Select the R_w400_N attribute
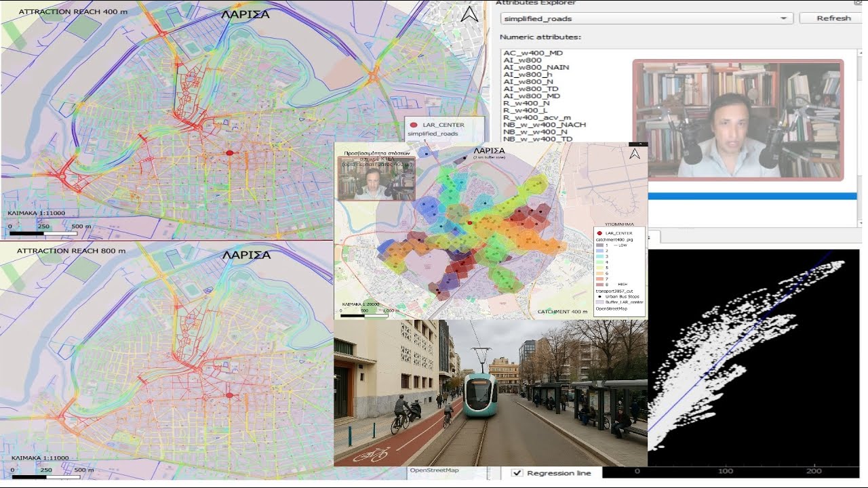 [x=526, y=104]
